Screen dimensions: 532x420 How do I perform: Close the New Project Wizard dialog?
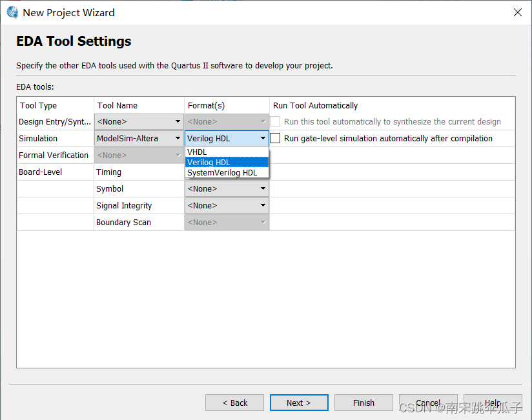517,12
